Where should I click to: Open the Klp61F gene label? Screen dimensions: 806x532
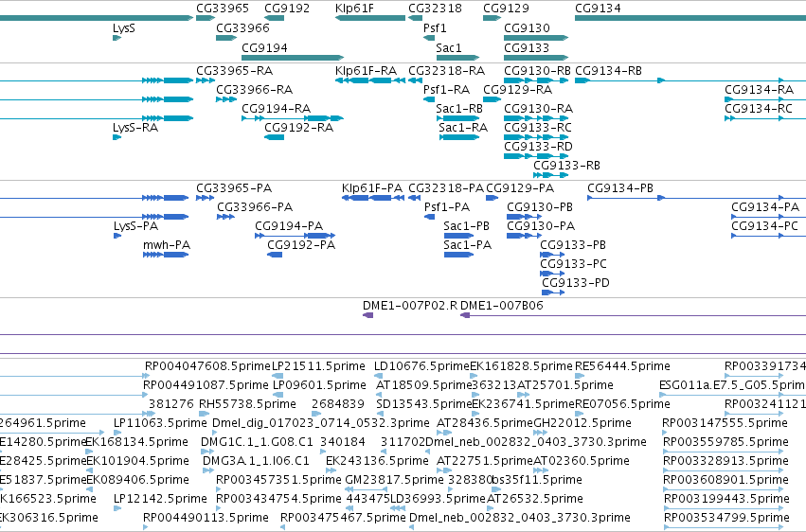point(354,9)
